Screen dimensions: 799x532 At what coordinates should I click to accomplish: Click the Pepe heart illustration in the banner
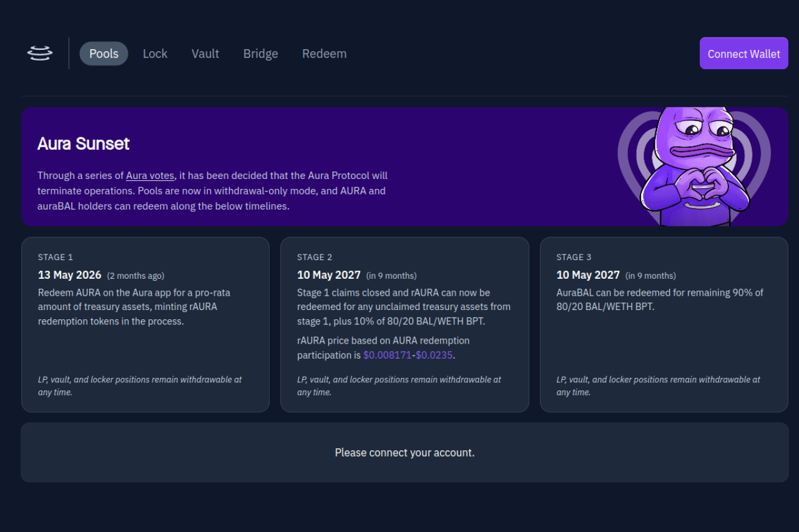[x=694, y=167]
